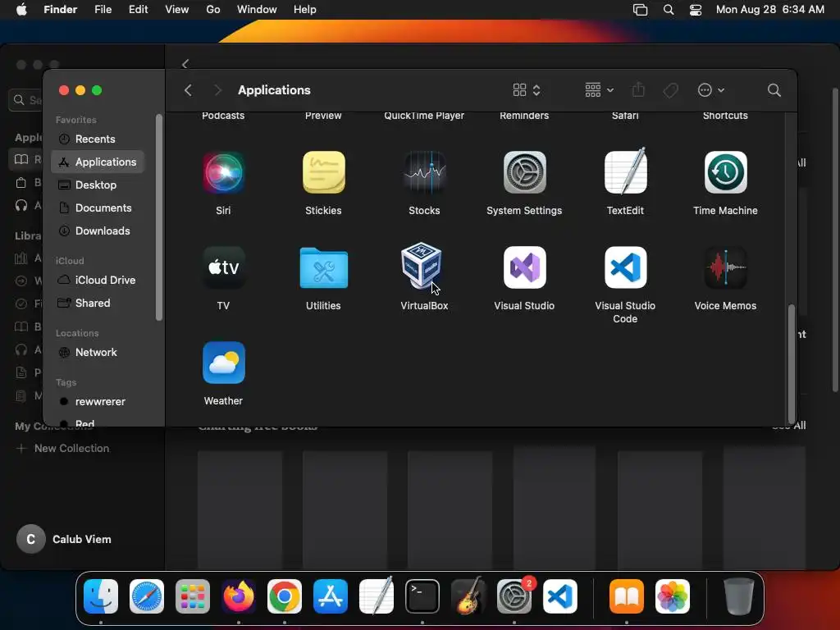Screen dimensions: 840x630
Task: Open the File menu
Action: coord(103,10)
